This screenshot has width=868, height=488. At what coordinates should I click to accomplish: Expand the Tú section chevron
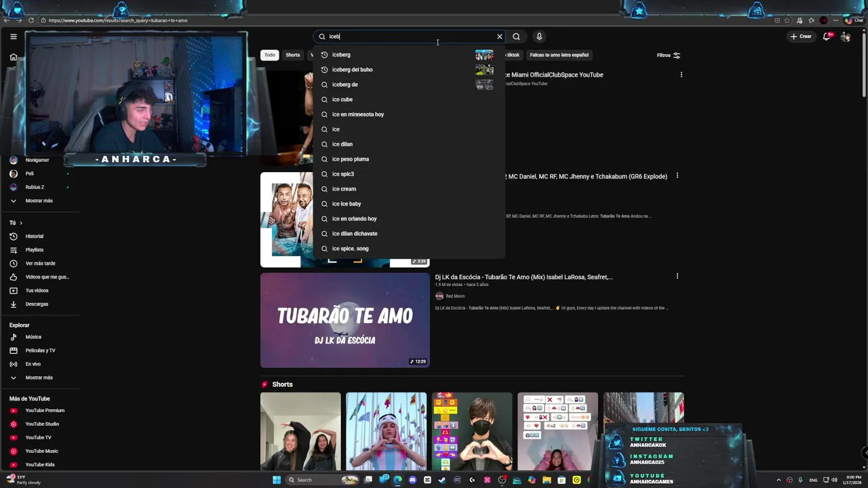click(20, 223)
